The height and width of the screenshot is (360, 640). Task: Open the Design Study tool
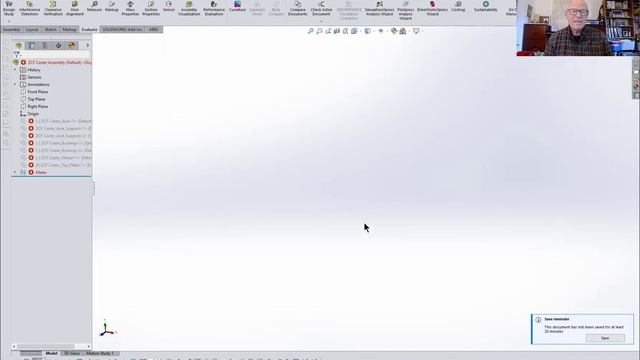(9, 8)
